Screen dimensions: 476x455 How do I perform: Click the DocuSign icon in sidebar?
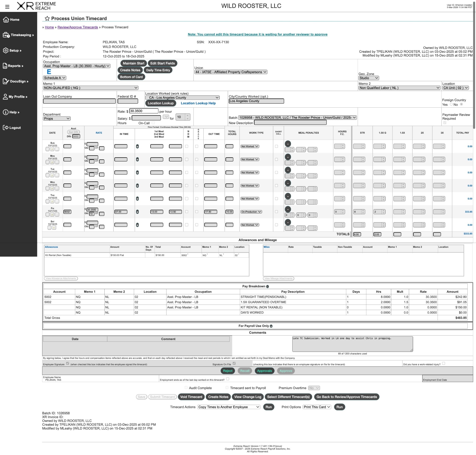pyautogui.click(x=6, y=81)
